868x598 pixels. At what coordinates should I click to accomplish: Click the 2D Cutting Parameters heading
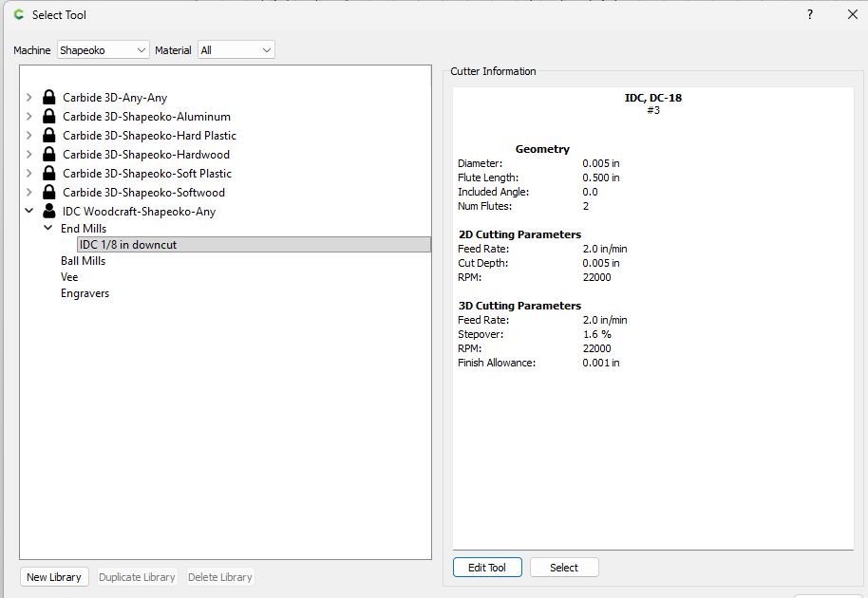pyautogui.click(x=519, y=234)
